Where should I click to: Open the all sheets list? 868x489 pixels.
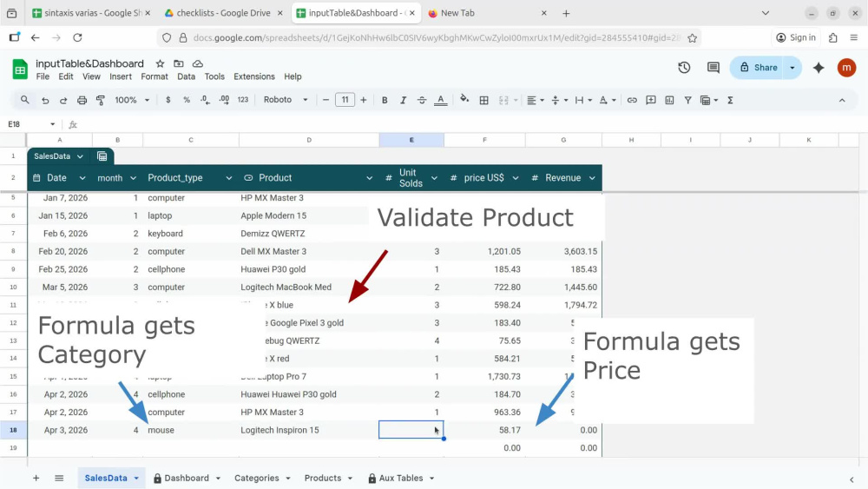pyautogui.click(x=59, y=478)
